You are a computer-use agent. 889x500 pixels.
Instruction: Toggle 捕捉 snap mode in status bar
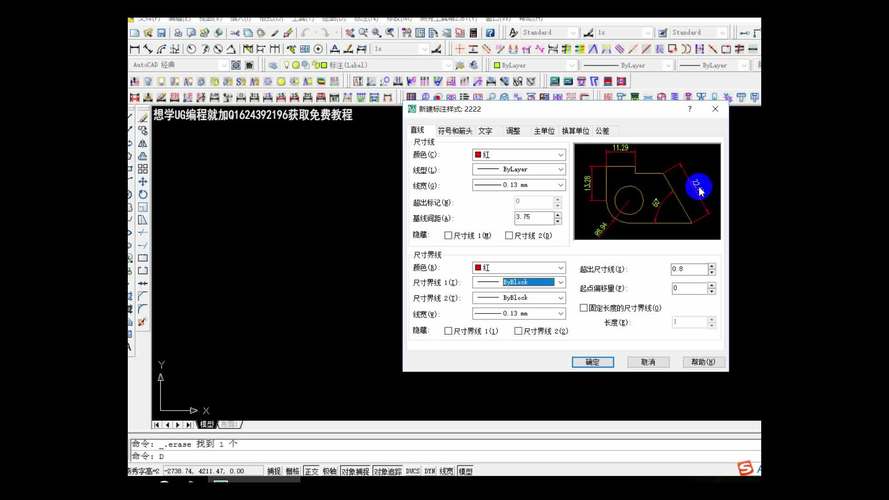[x=274, y=471]
